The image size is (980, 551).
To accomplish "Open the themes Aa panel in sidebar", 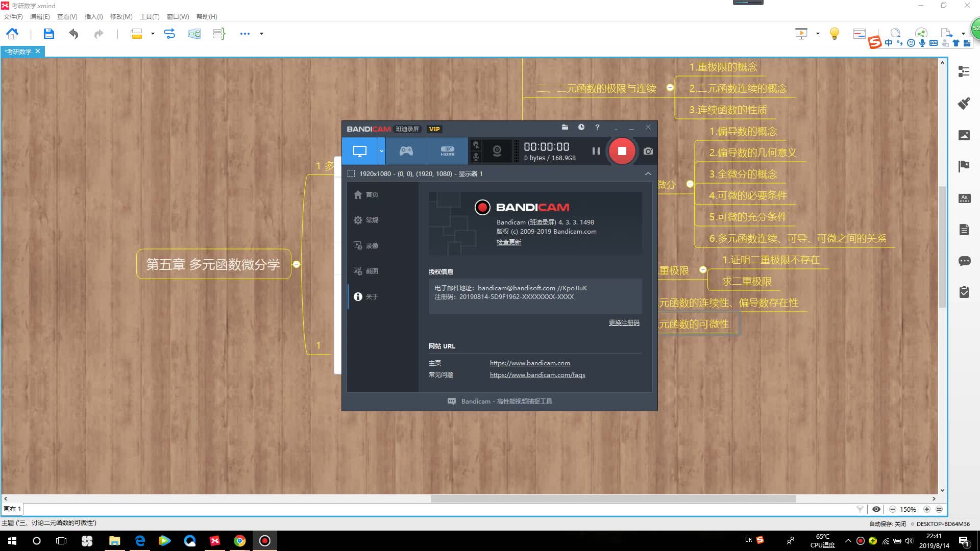I will point(964,198).
